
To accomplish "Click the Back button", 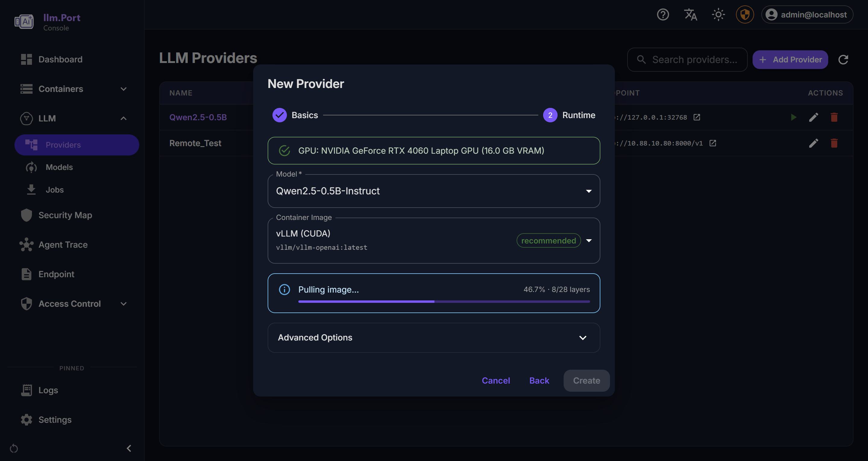I will click(539, 381).
